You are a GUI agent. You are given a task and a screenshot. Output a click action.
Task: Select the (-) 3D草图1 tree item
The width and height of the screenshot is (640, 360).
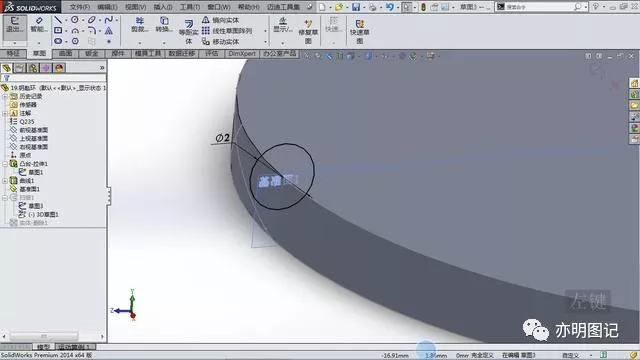39,214
